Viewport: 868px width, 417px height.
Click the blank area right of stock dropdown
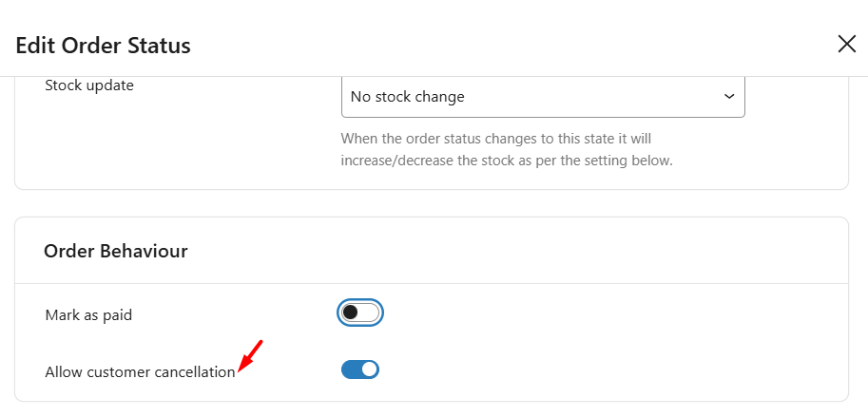[795, 97]
